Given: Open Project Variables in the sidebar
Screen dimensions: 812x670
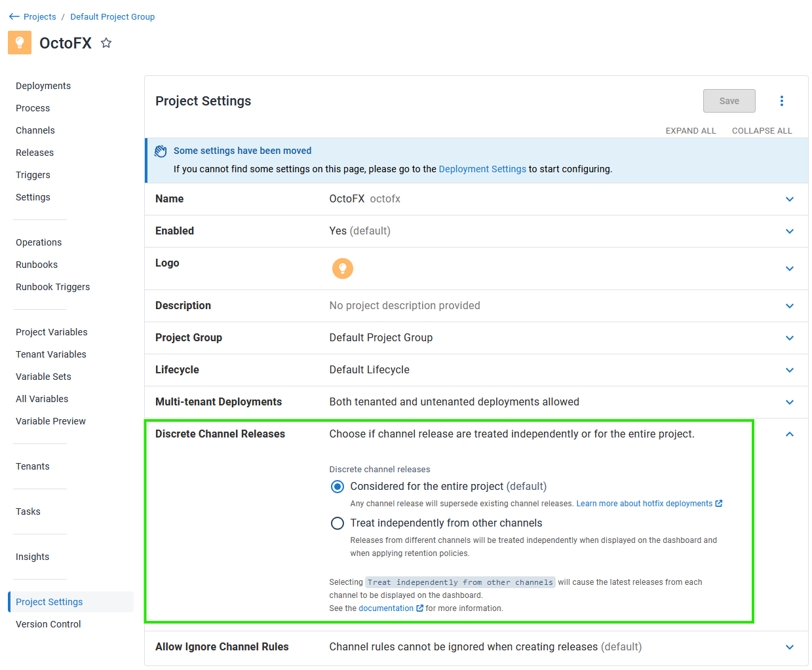Looking at the screenshot, I should pos(52,332).
